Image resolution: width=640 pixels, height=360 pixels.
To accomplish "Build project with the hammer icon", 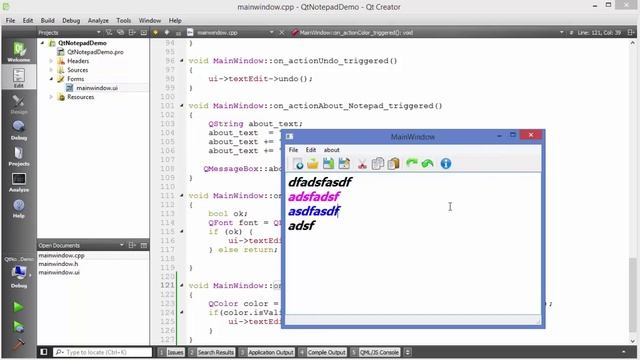I will pyautogui.click(x=18, y=344).
